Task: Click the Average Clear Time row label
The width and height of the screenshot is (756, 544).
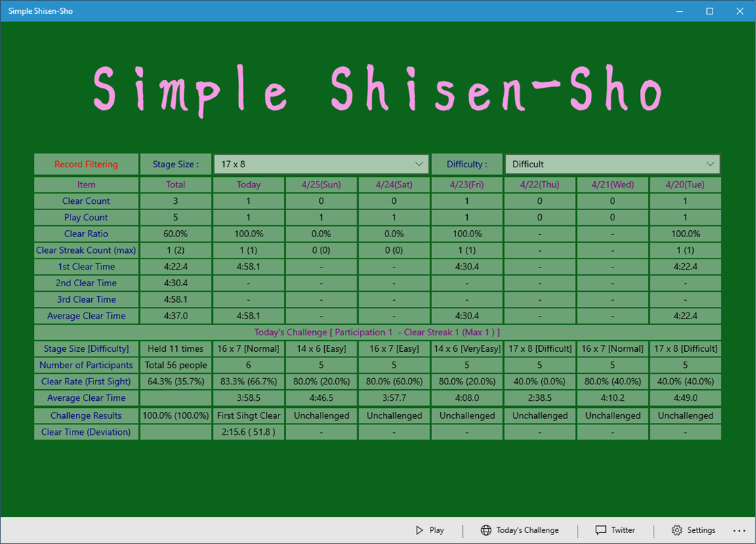Action: pos(86,315)
